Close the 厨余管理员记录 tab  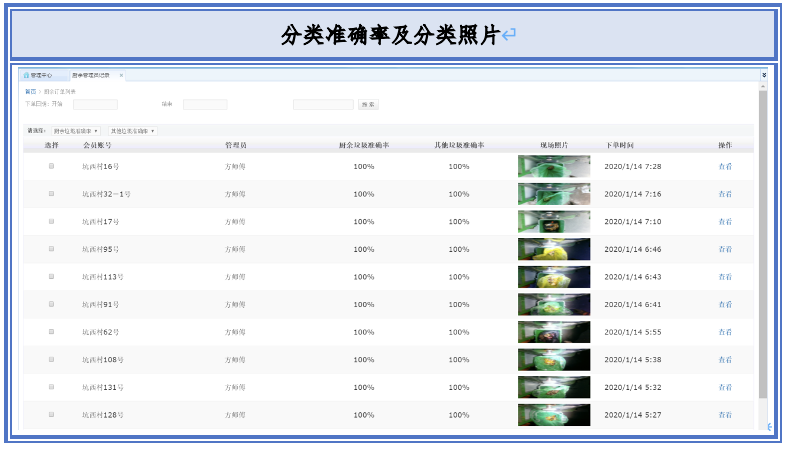click(121, 75)
